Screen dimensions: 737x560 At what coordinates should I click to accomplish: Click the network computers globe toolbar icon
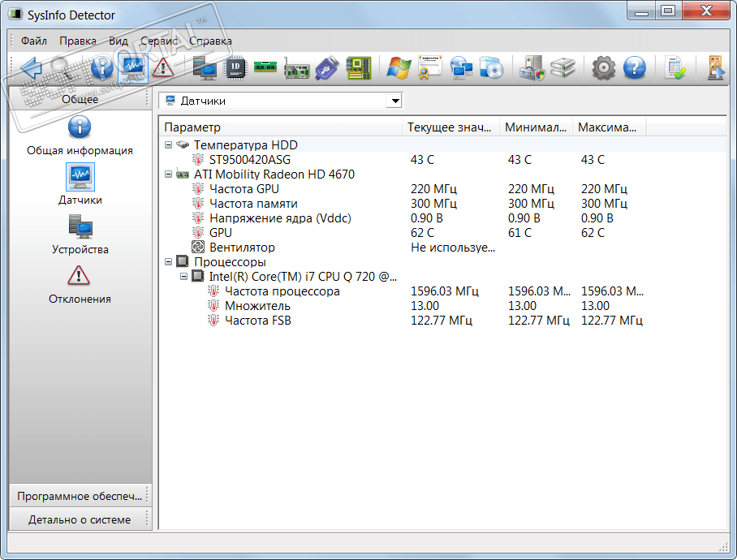click(x=462, y=69)
